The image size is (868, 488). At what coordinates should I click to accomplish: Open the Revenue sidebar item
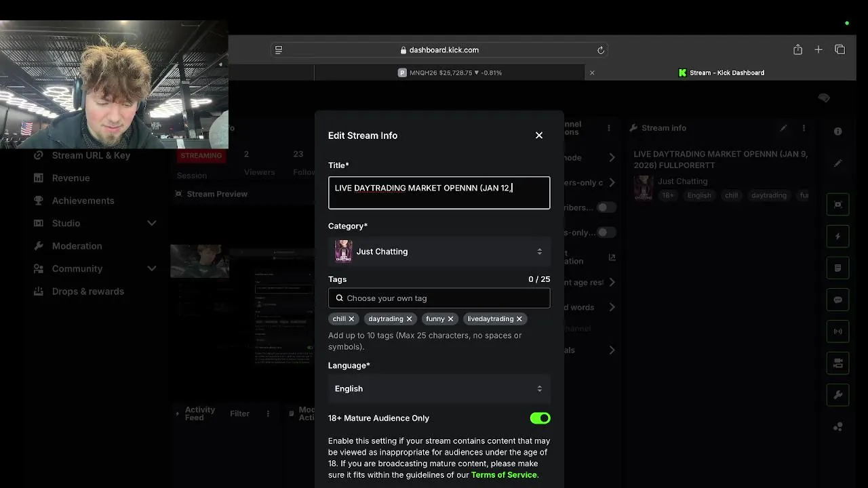pyautogui.click(x=71, y=178)
